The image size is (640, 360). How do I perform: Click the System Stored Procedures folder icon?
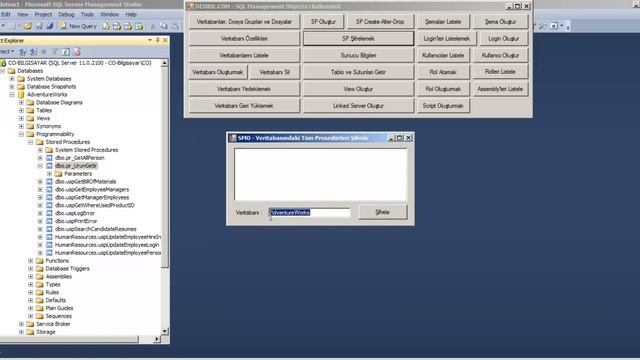[x=49, y=150]
